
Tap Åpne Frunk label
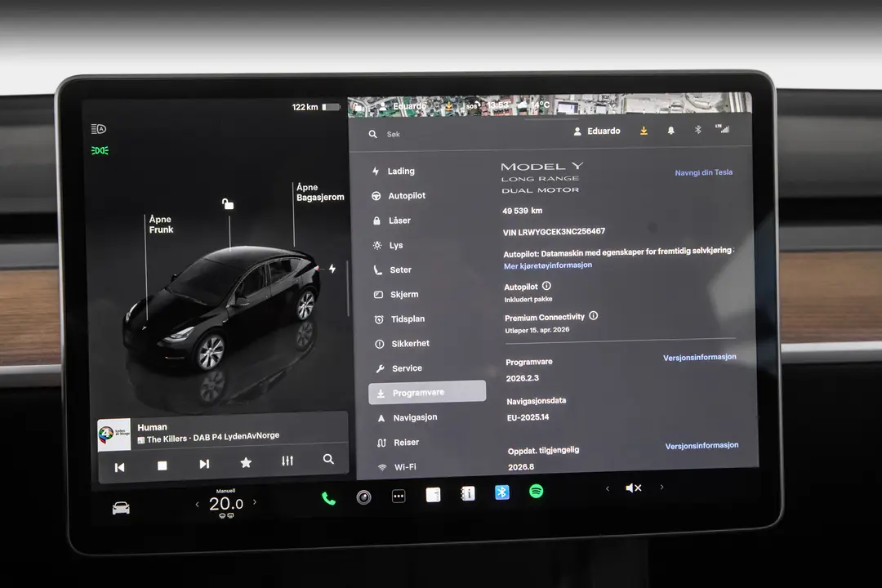click(161, 225)
